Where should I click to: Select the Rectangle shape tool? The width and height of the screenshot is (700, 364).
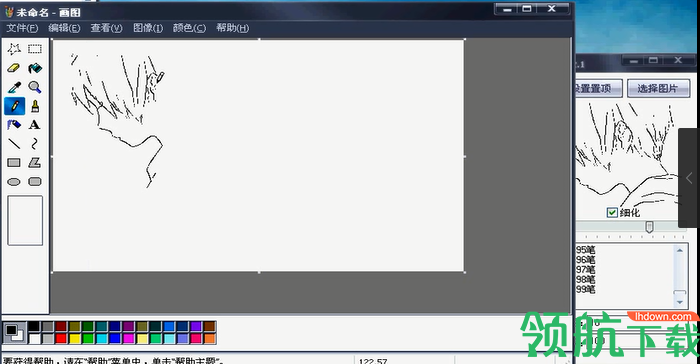(14, 163)
